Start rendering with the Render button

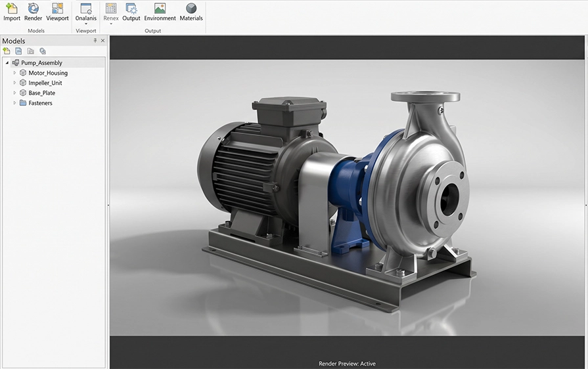[x=33, y=12]
